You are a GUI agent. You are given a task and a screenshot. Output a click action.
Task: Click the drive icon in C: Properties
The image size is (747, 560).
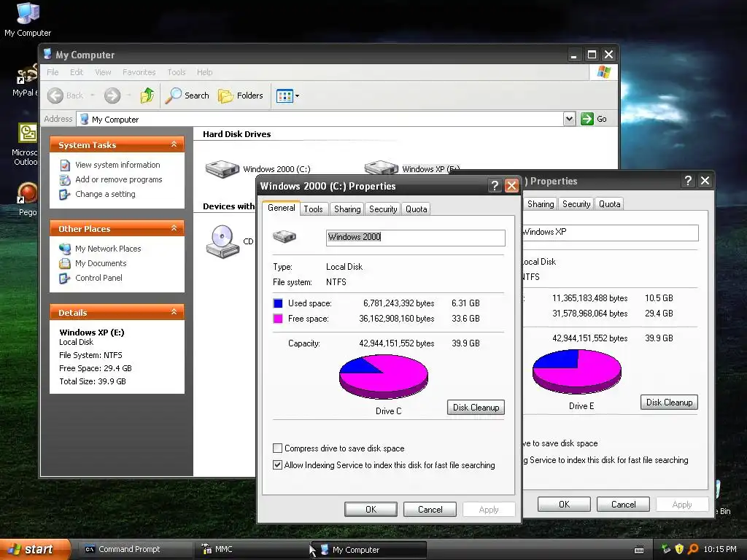[285, 236]
